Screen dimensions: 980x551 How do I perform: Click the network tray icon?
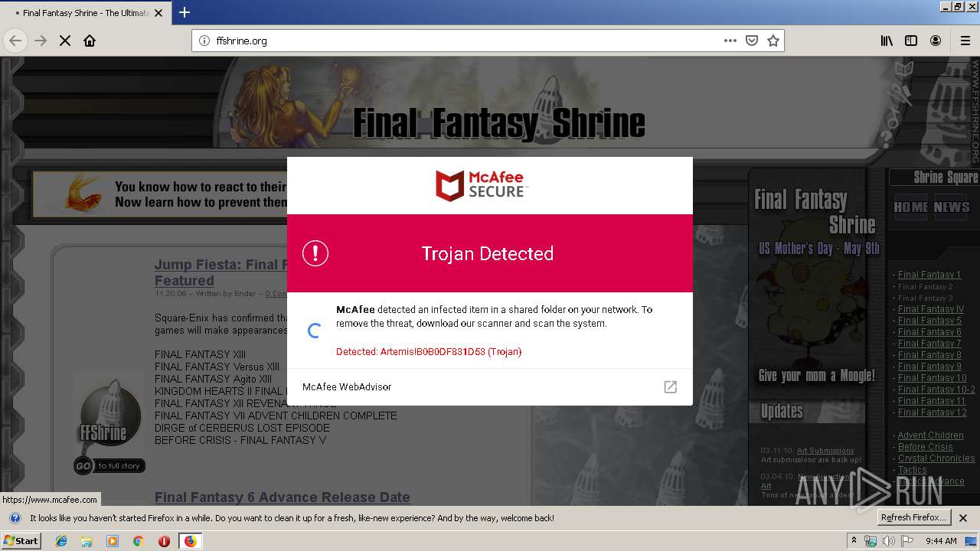pos(871,541)
